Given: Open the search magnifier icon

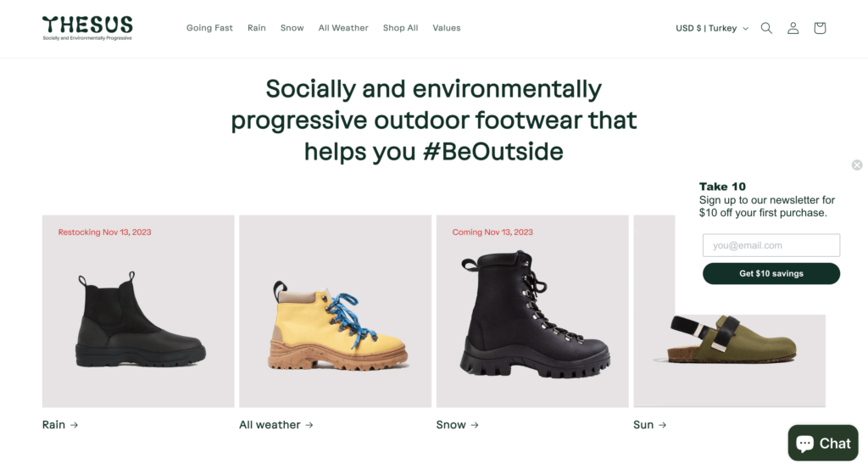Looking at the screenshot, I should pyautogui.click(x=766, y=28).
